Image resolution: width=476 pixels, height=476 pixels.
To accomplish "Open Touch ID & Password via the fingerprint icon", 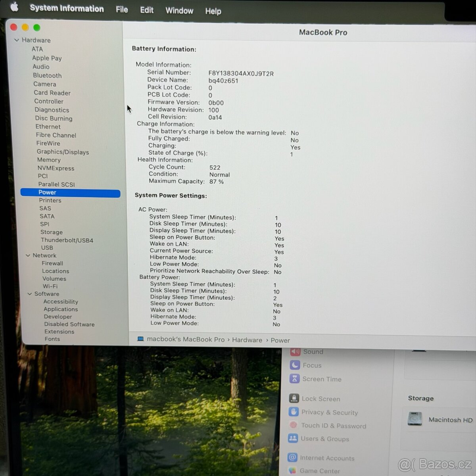I will [x=294, y=426].
